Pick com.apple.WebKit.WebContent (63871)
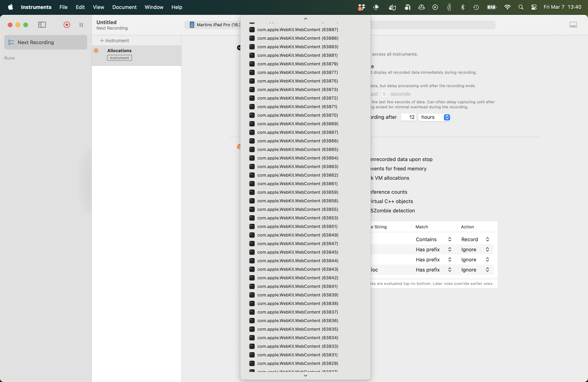588x382 pixels. pos(305,107)
